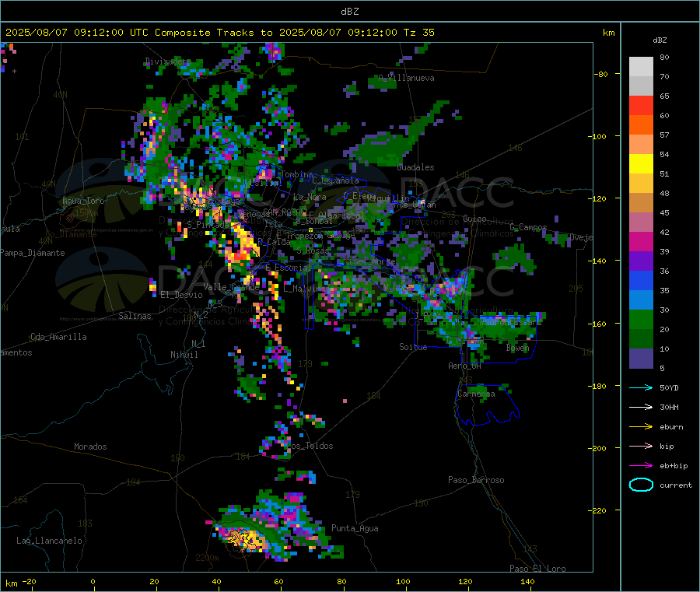Click the -160 km tick on right axis
The height and width of the screenshot is (592, 700).
[599, 324]
